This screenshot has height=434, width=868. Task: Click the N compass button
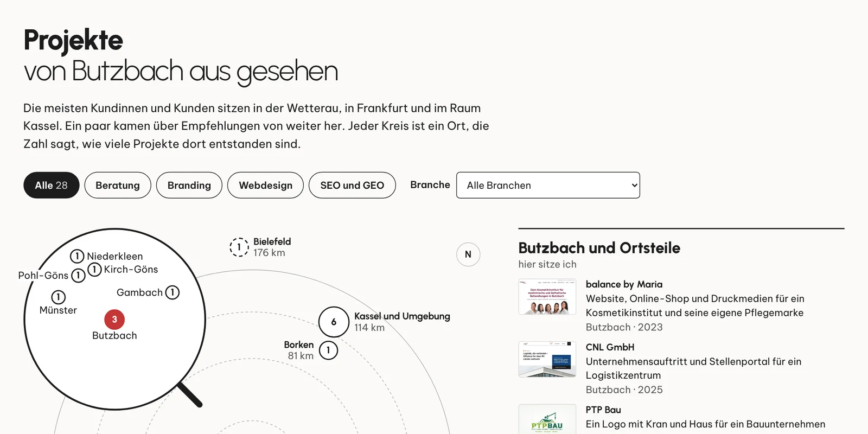coord(468,254)
